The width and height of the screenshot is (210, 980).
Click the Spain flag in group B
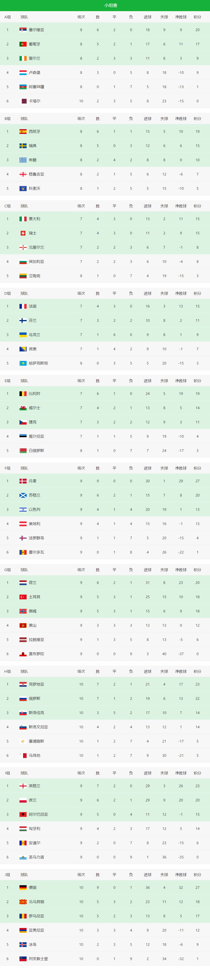click(x=23, y=131)
